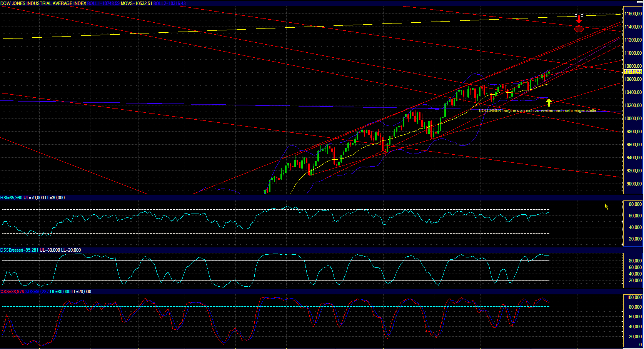Click the RSI LL=30,000 lower limit label

tap(55, 198)
